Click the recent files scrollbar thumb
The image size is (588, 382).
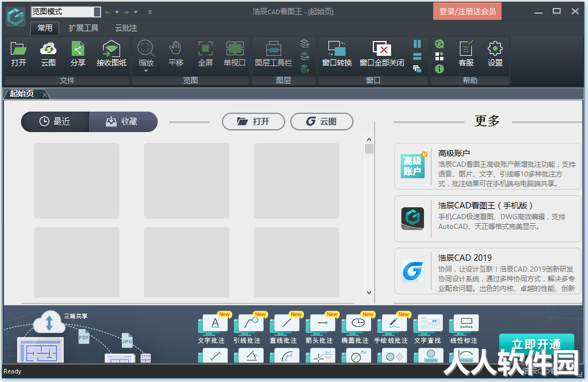[369, 149]
